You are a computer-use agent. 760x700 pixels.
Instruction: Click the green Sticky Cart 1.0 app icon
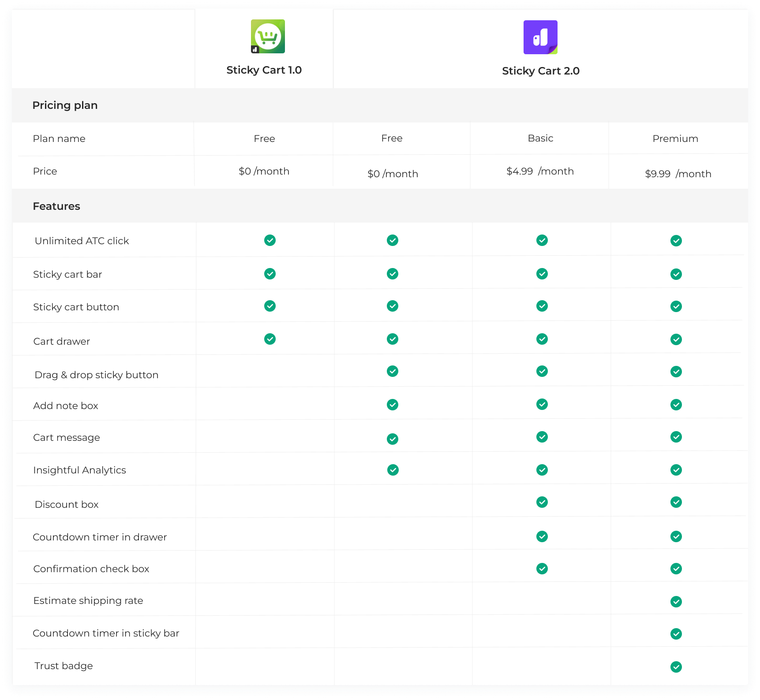268,36
